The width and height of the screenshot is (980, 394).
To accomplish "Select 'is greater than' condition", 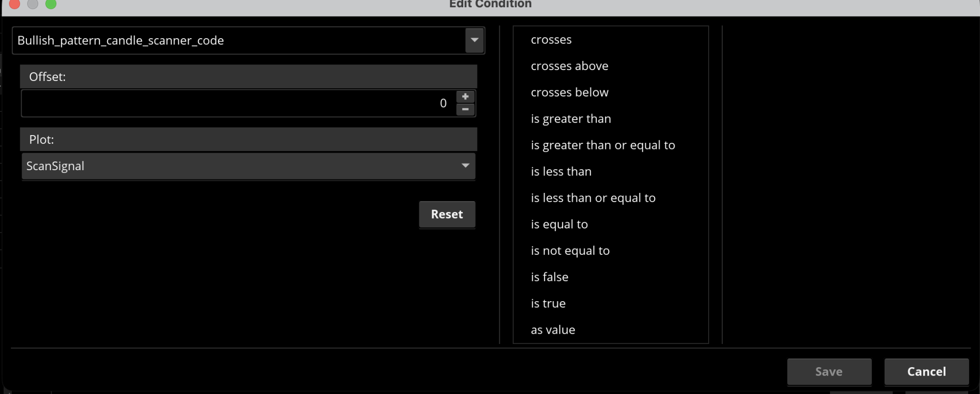I will point(570,119).
